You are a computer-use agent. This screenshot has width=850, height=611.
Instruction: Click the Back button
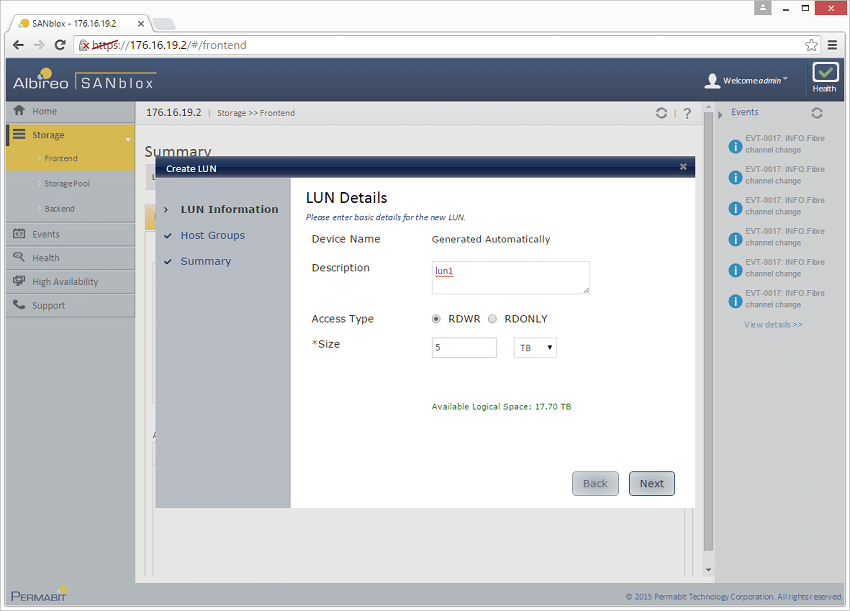click(x=595, y=484)
